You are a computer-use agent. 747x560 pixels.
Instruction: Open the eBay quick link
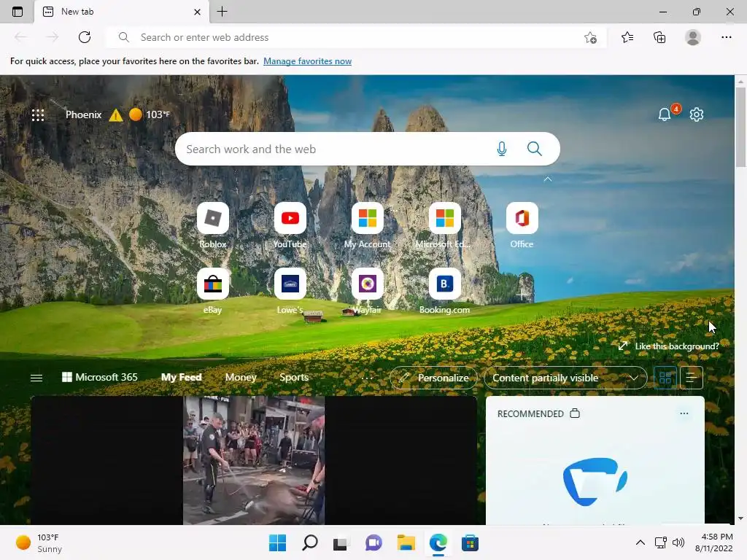coord(213,291)
